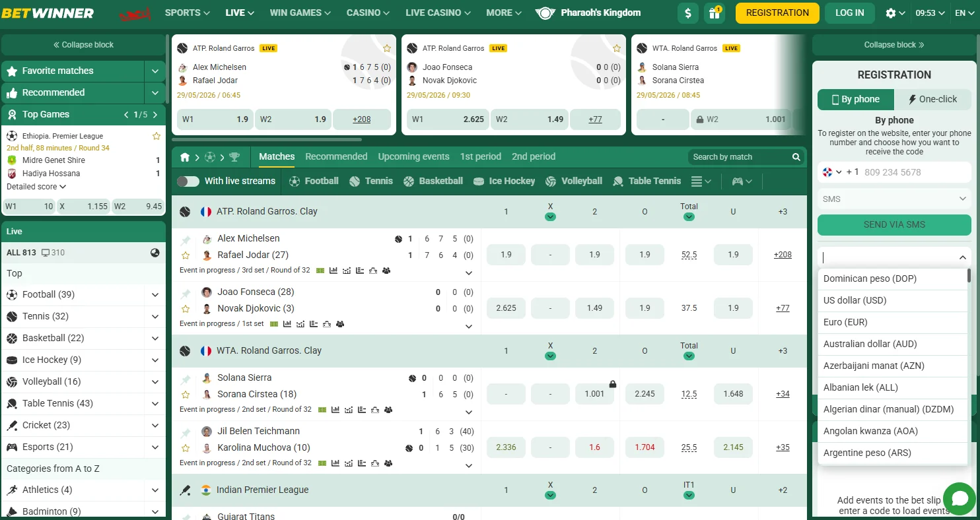Click the monitor live streams count icon
Image resolution: width=980 pixels, height=520 pixels.
pos(46,253)
